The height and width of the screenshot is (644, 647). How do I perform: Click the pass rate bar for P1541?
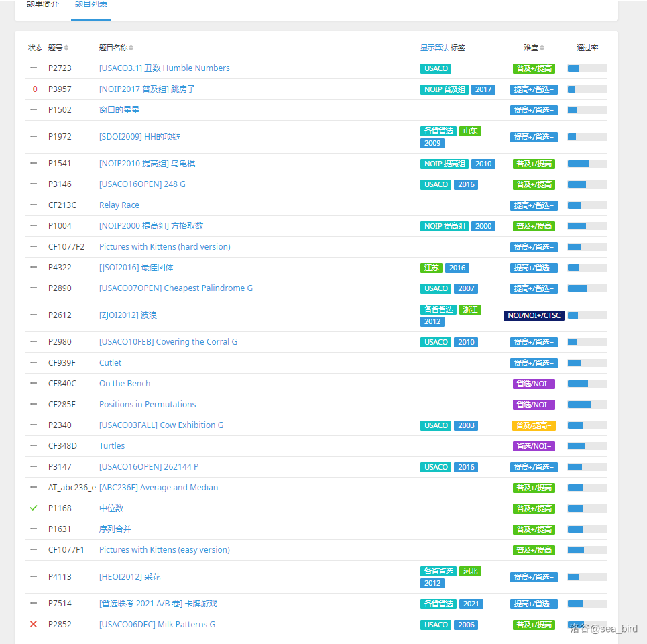point(587,164)
